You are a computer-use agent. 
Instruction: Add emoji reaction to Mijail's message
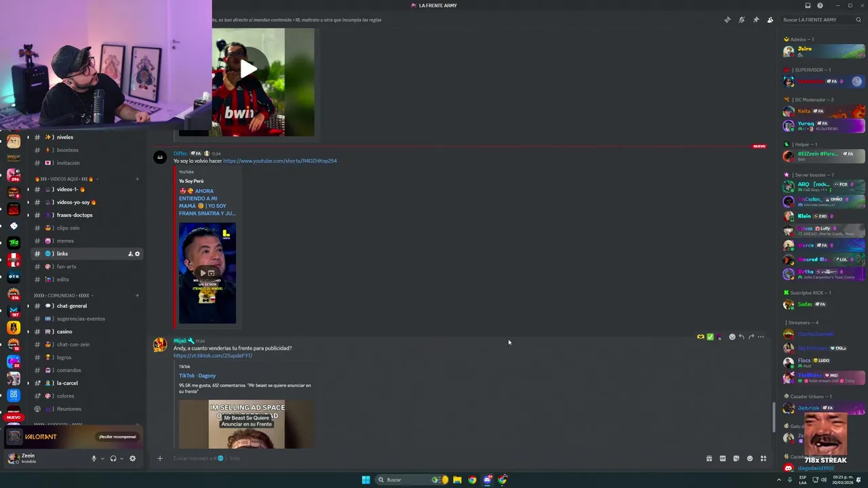pyautogui.click(x=732, y=337)
